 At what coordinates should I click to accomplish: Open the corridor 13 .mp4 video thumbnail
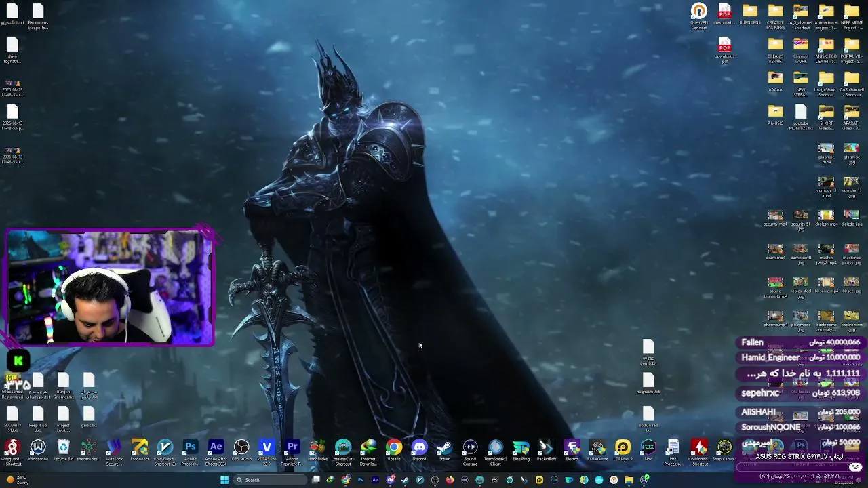826,188
